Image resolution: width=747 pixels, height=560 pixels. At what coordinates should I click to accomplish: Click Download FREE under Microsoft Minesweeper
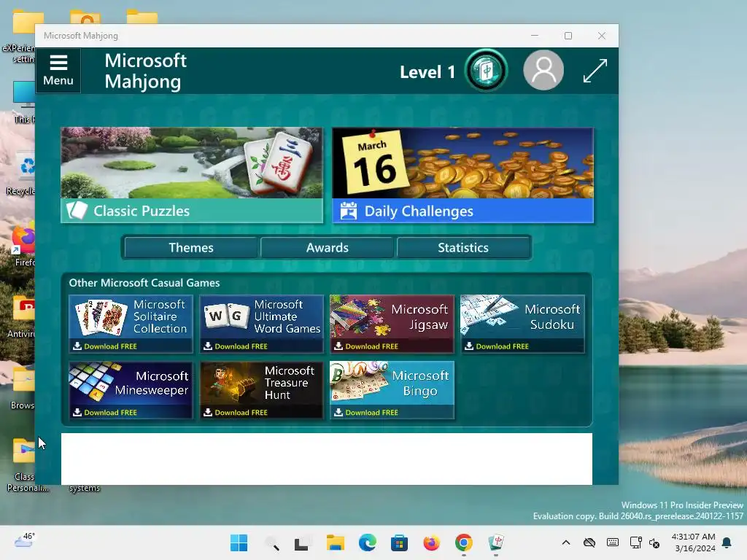pos(105,413)
